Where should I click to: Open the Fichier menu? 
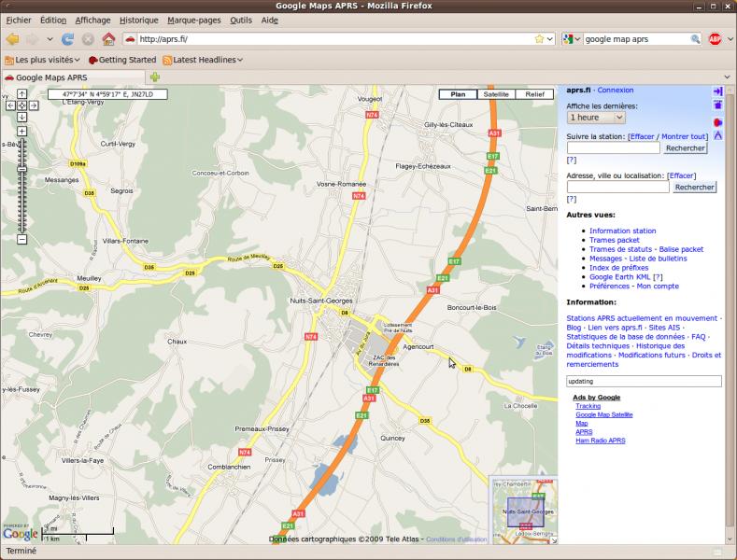click(x=19, y=21)
